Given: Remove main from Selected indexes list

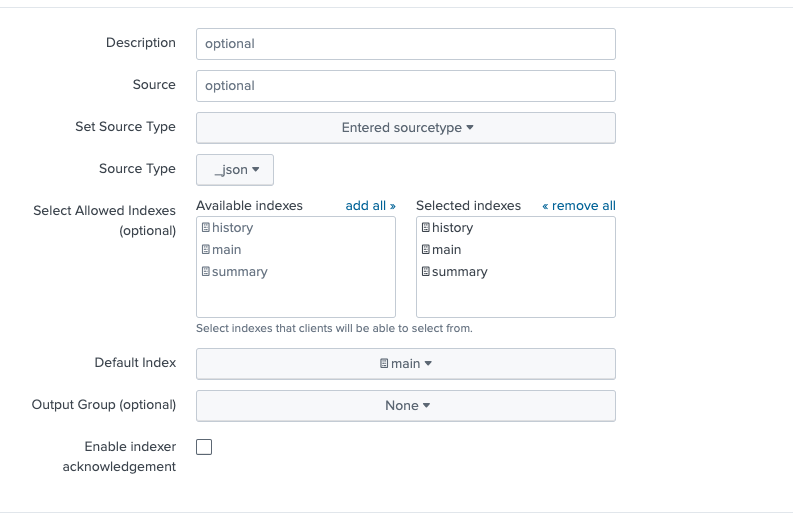Looking at the screenshot, I should (447, 250).
